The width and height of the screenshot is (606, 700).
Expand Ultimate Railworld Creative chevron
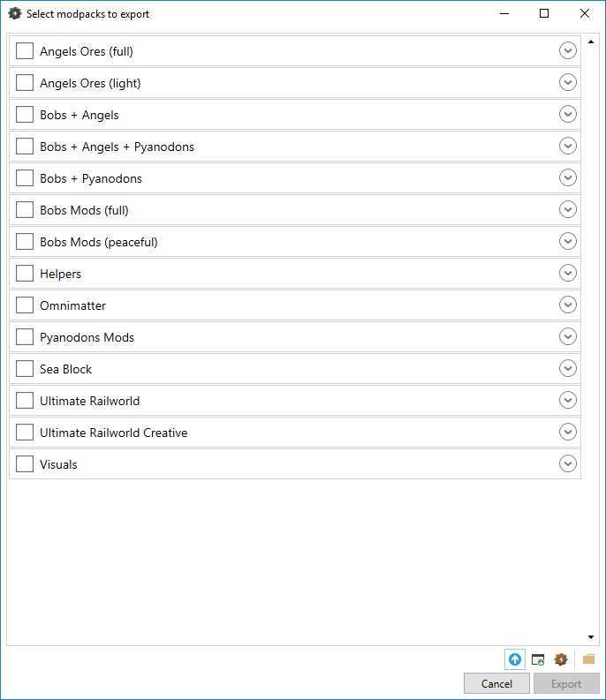click(x=567, y=432)
